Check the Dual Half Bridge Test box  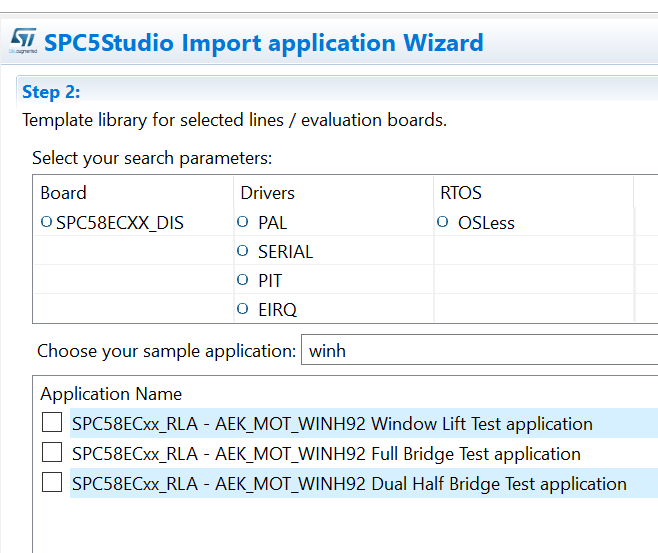coord(52,483)
